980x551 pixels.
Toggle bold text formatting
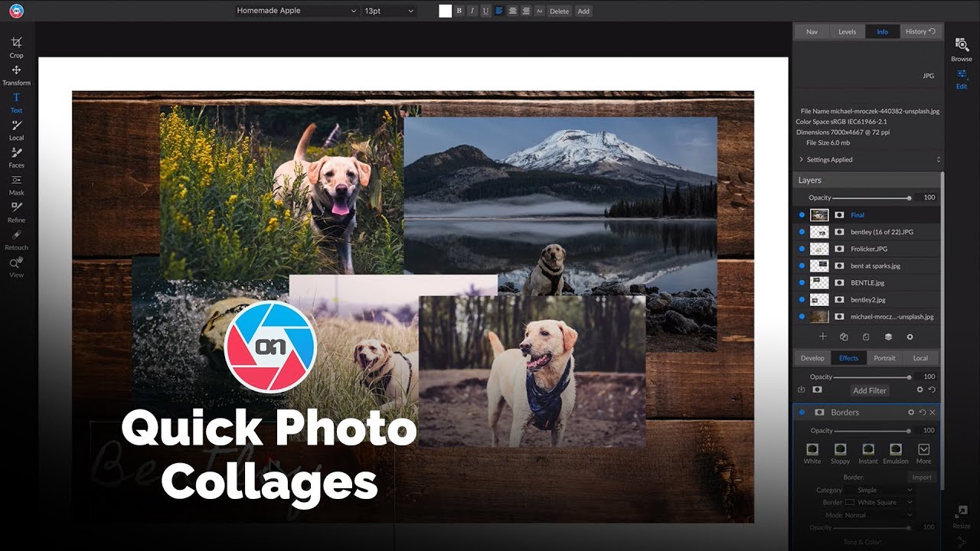[x=459, y=11]
